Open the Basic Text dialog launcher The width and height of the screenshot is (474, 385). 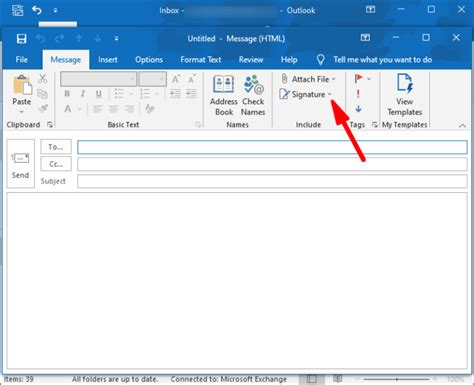[198, 125]
